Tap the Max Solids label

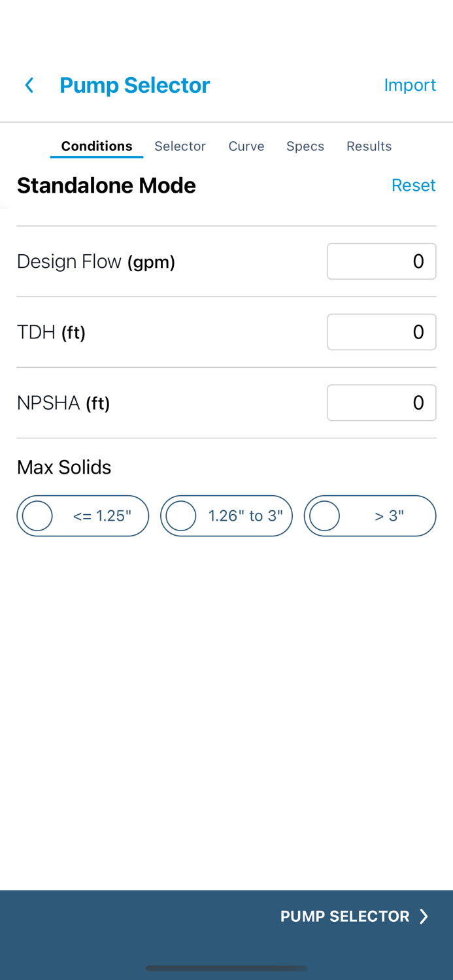64,467
